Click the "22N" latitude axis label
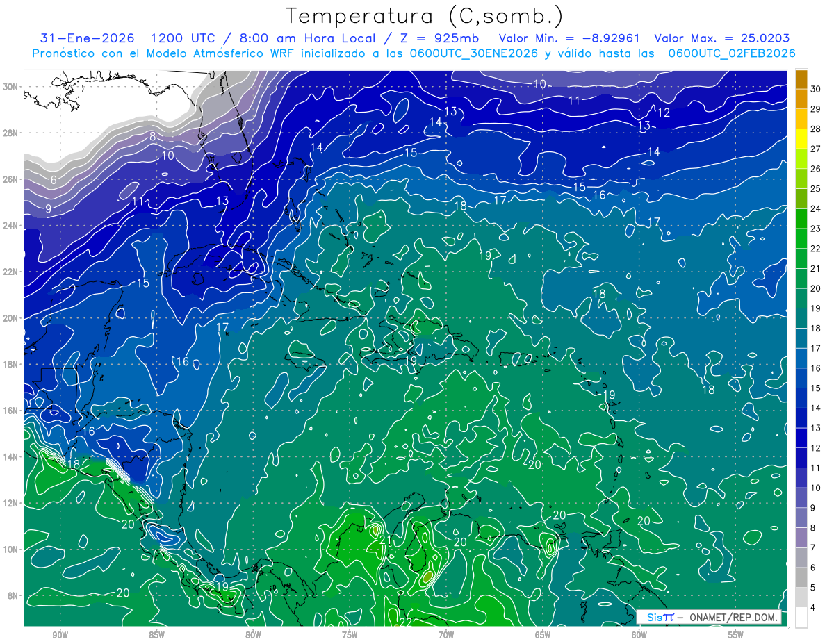This screenshot has width=834, height=644. click(x=10, y=272)
